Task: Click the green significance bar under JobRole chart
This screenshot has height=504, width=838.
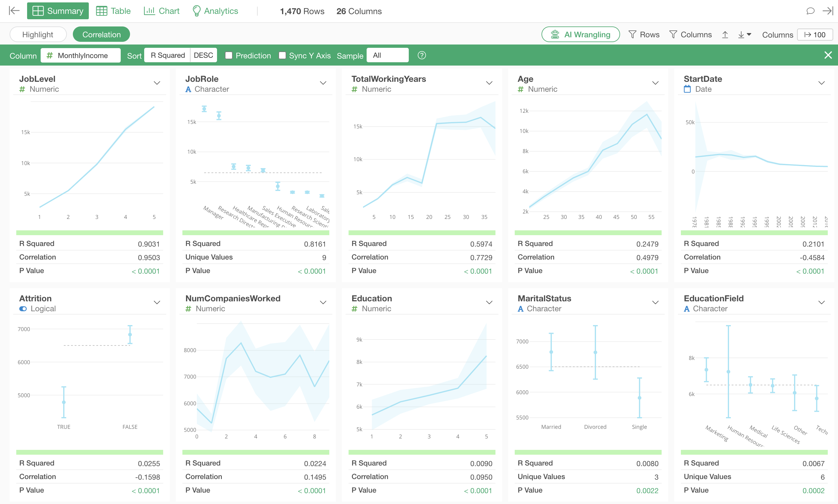Action: pos(256,233)
